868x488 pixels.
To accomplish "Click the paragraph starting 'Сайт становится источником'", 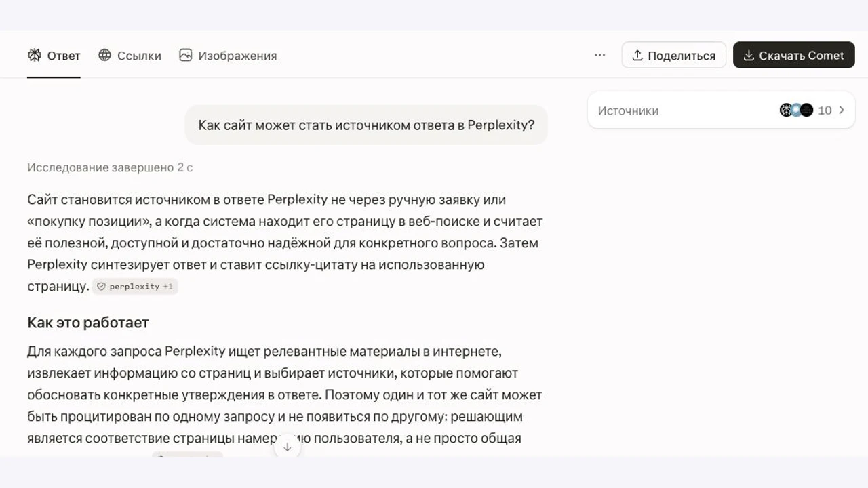I will pos(285,243).
